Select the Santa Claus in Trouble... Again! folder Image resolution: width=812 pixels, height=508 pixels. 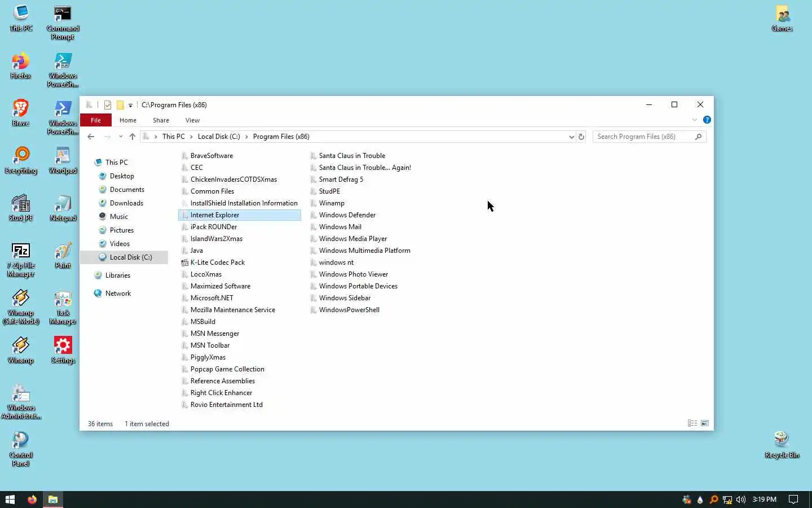(365, 168)
